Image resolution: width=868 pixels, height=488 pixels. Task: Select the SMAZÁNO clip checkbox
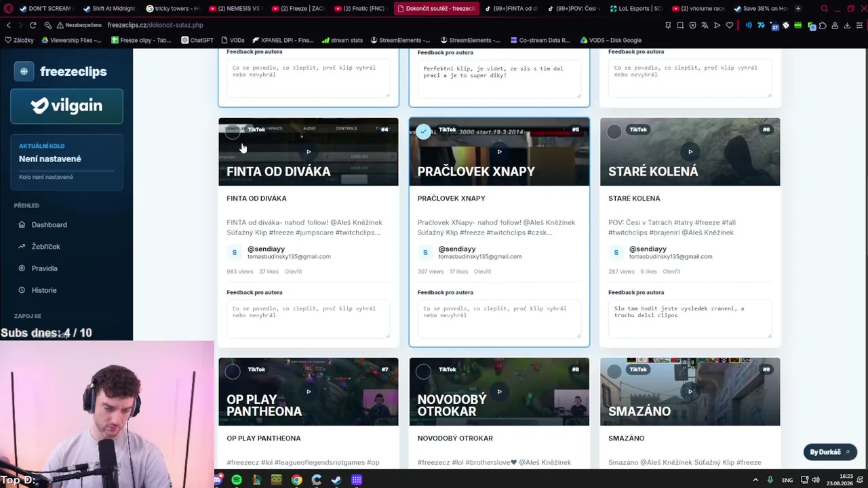pyautogui.click(x=614, y=371)
